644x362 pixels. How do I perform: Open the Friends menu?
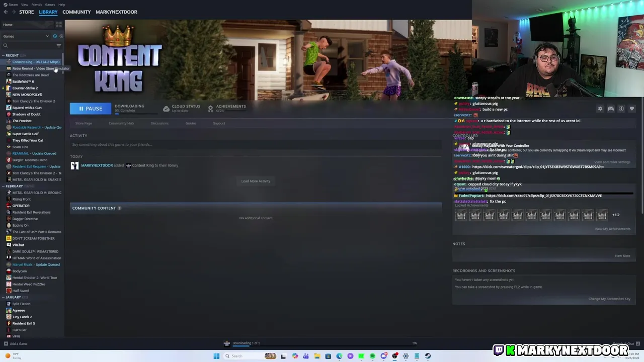click(x=36, y=5)
